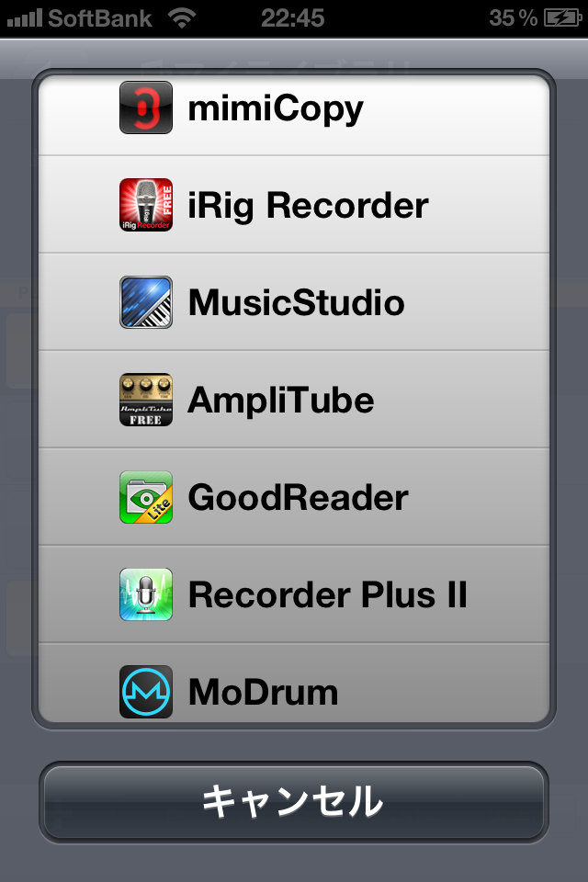This screenshot has height=882, width=588.
Task: Tap the キャンセル cancel button
Action: [x=294, y=803]
